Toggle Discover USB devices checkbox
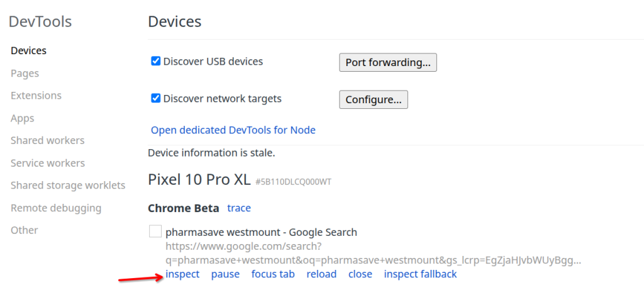The image size is (644, 290). 156,62
